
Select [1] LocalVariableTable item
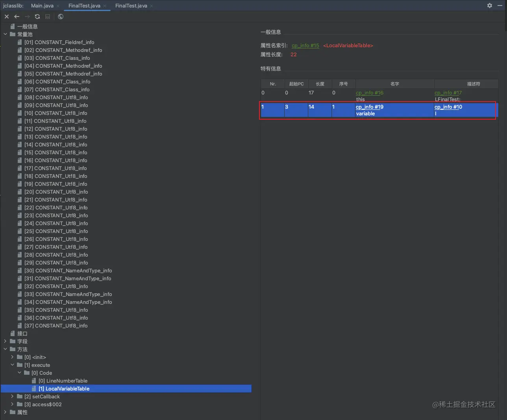64,389
